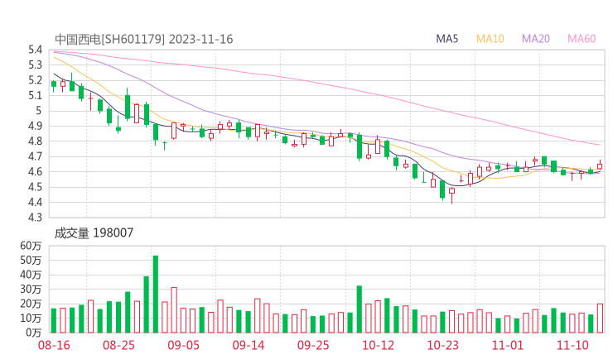Click the MA10 legend label
This screenshot has height=364, width=613.
click(x=490, y=39)
